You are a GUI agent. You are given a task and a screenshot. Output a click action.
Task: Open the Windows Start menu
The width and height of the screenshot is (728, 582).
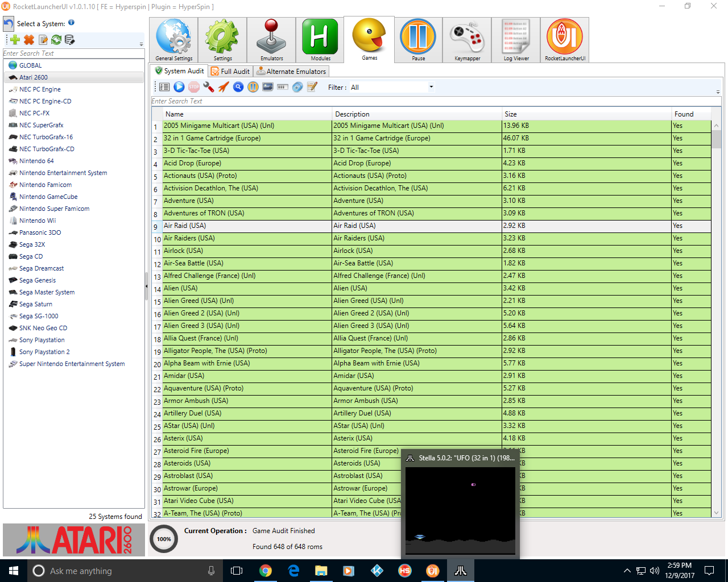[x=14, y=571]
